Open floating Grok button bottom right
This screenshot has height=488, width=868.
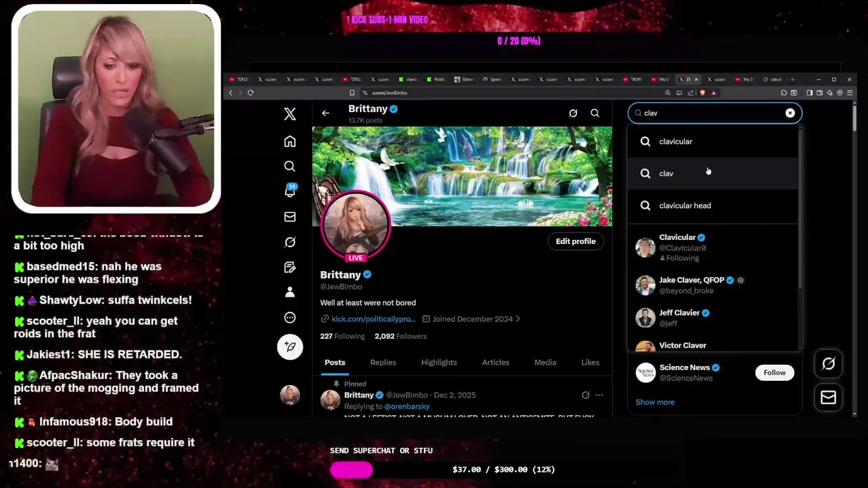829,364
